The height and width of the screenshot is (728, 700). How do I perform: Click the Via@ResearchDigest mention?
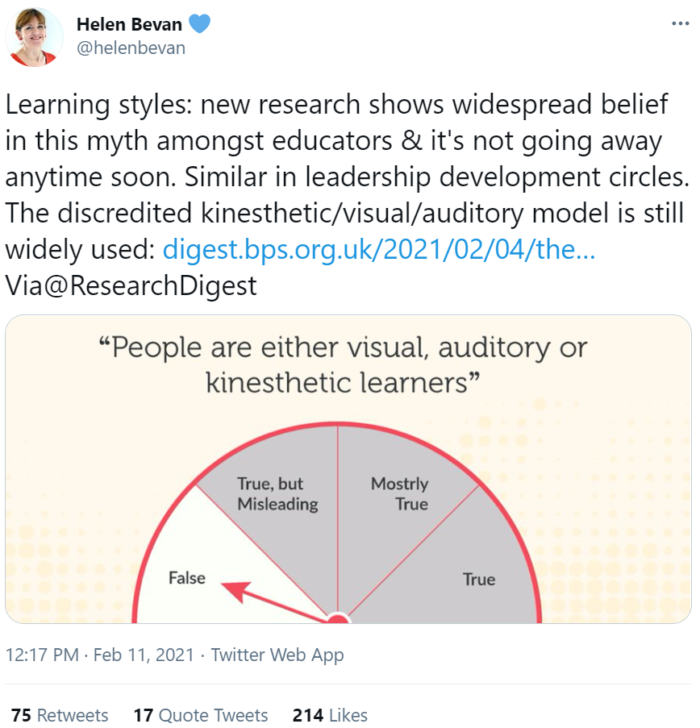click(131, 285)
